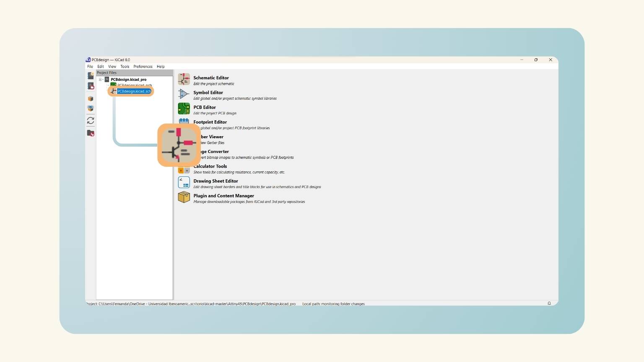Viewport: 644px width, 362px height.
Task: Open the View menu
Action: (x=112, y=67)
